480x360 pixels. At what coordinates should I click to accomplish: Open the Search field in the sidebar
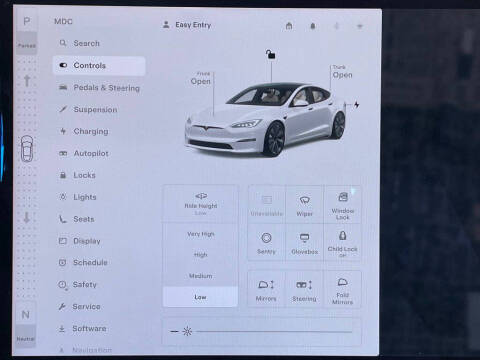[x=79, y=43]
